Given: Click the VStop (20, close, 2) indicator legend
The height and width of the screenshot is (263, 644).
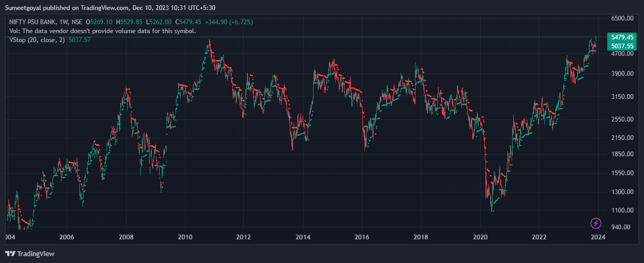Looking at the screenshot, I should point(37,40).
